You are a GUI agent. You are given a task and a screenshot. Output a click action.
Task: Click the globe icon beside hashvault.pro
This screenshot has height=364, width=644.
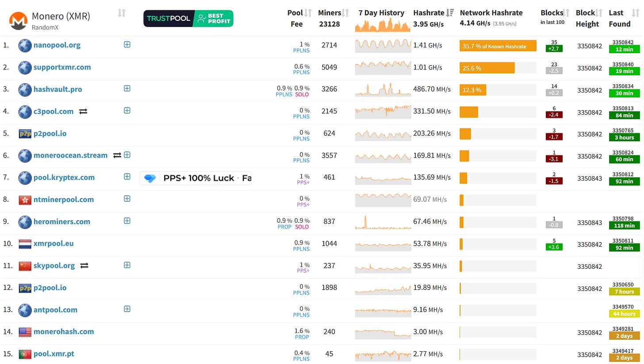25,89
